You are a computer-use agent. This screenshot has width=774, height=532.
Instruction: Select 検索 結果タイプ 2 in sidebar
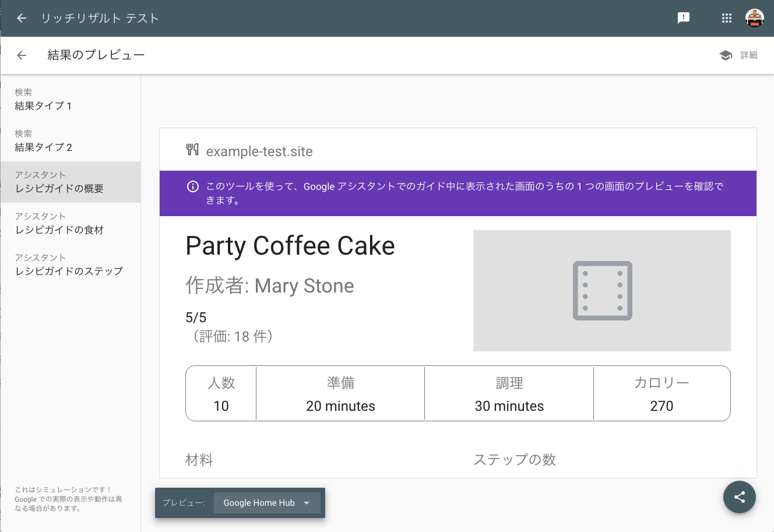click(x=70, y=141)
